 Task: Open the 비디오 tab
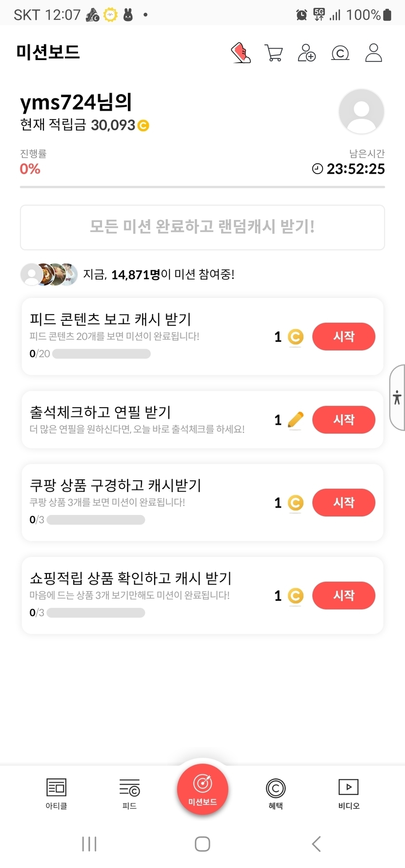tap(348, 793)
